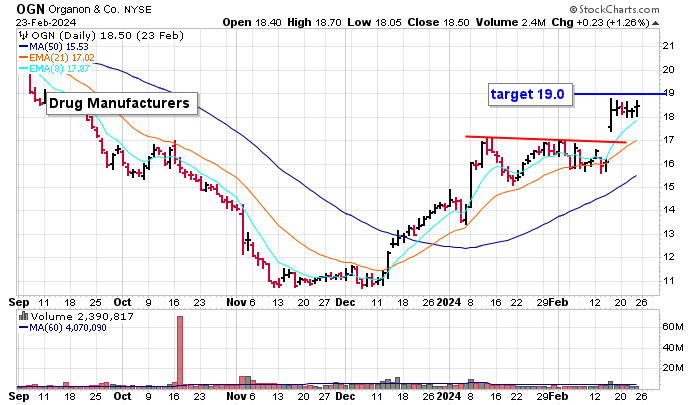Click the 20M volume axis label

[672, 368]
